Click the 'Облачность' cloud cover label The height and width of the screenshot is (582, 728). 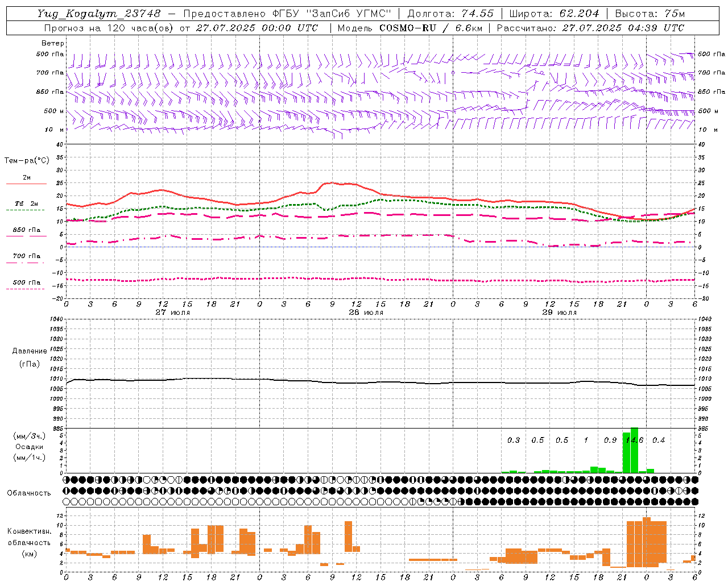coord(29,493)
